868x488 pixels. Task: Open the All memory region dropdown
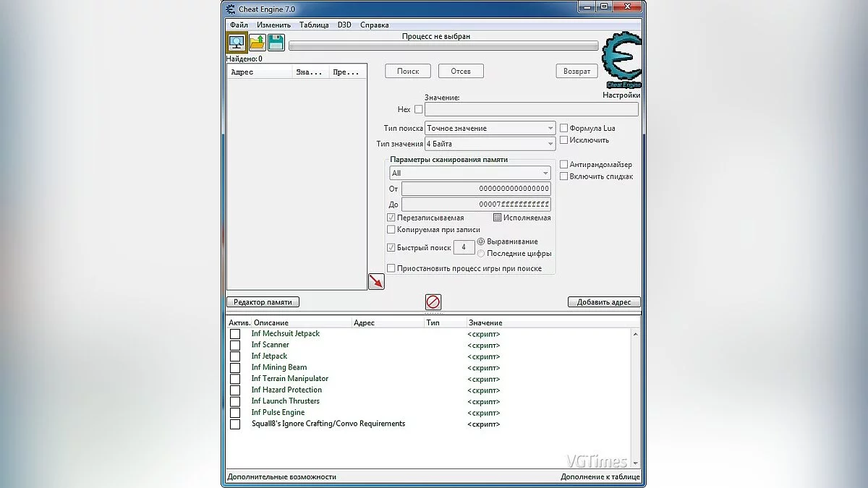pyautogui.click(x=470, y=174)
